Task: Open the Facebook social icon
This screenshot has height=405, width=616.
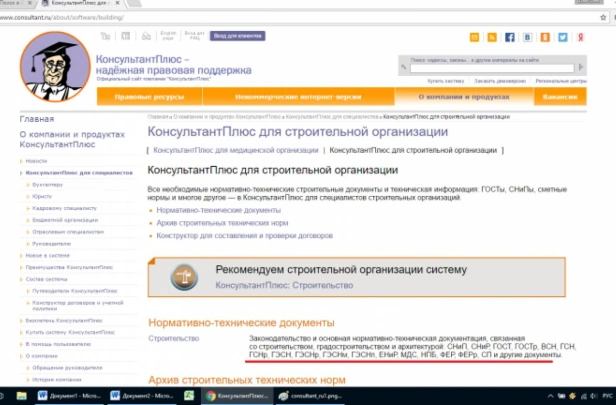Action: (x=510, y=37)
